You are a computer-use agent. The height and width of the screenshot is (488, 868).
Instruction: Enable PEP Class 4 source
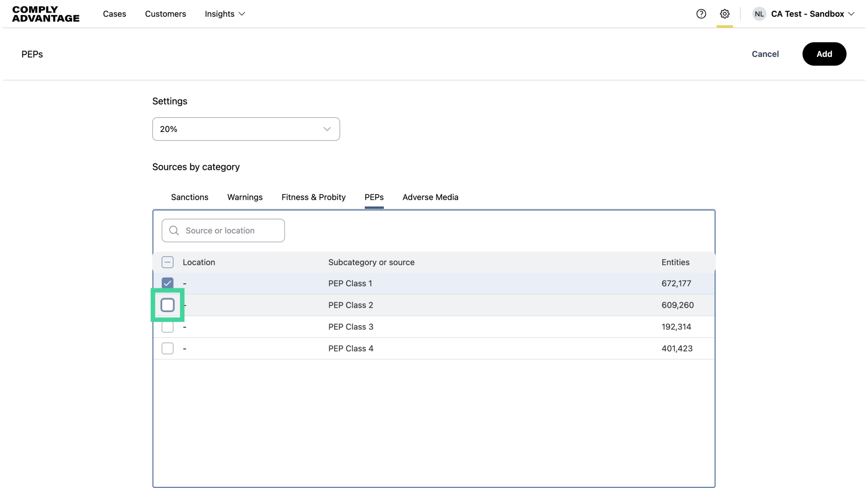(x=167, y=348)
